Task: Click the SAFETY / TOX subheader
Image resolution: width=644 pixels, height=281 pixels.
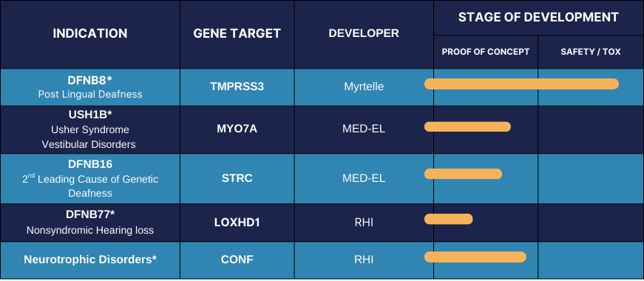Action: tap(591, 52)
